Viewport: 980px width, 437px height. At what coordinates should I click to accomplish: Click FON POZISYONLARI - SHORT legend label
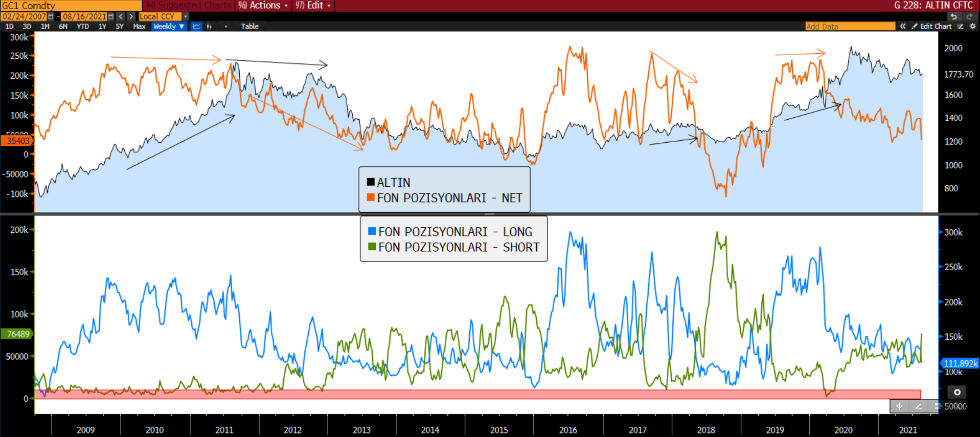click(459, 247)
